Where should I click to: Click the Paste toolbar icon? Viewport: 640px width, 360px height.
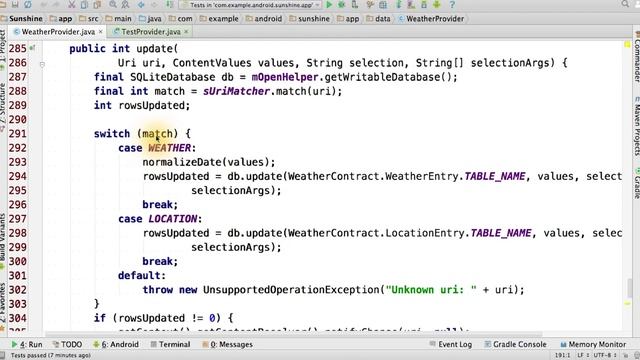97,4
